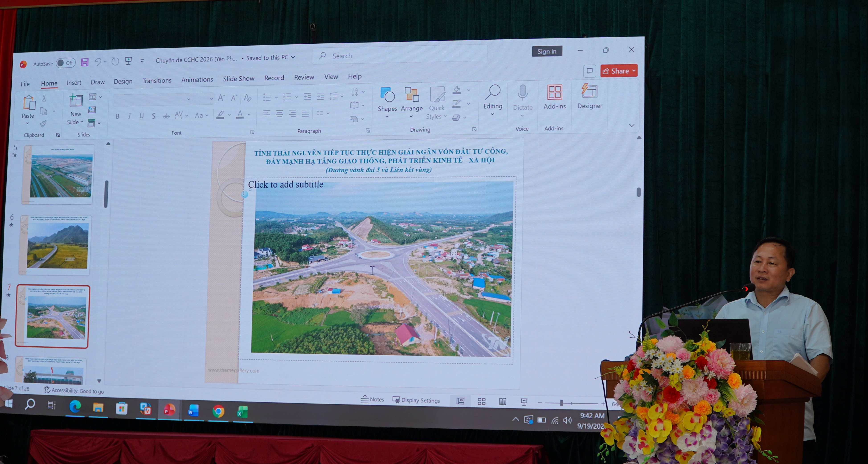This screenshot has width=868, height=464.
Task: Click the Sign in button
Action: [547, 51]
